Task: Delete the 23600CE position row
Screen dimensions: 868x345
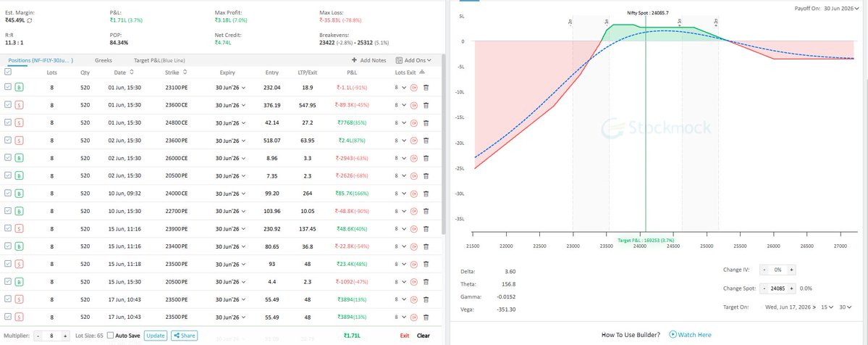Action: pos(426,105)
